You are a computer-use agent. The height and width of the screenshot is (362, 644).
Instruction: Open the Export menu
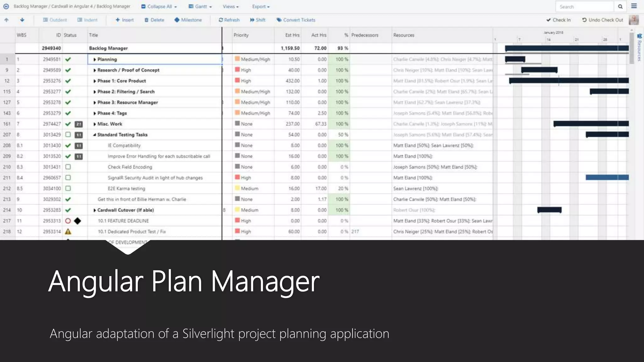pyautogui.click(x=261, y=6)
